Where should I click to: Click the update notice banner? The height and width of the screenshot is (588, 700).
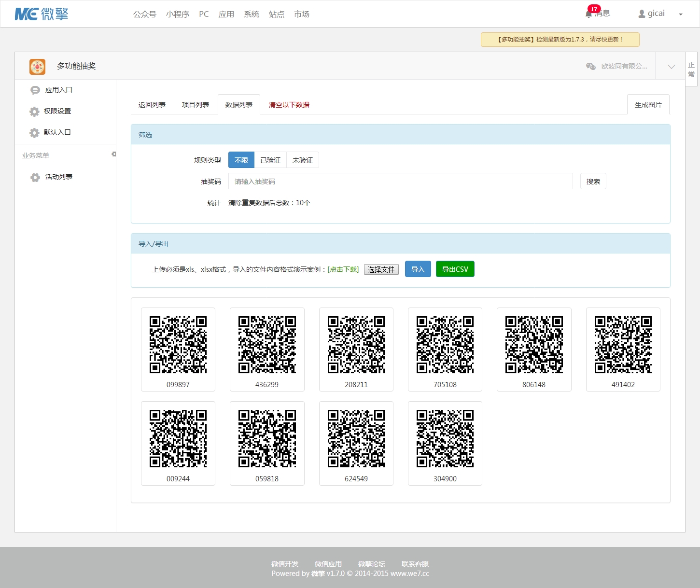tap(560, 40)
